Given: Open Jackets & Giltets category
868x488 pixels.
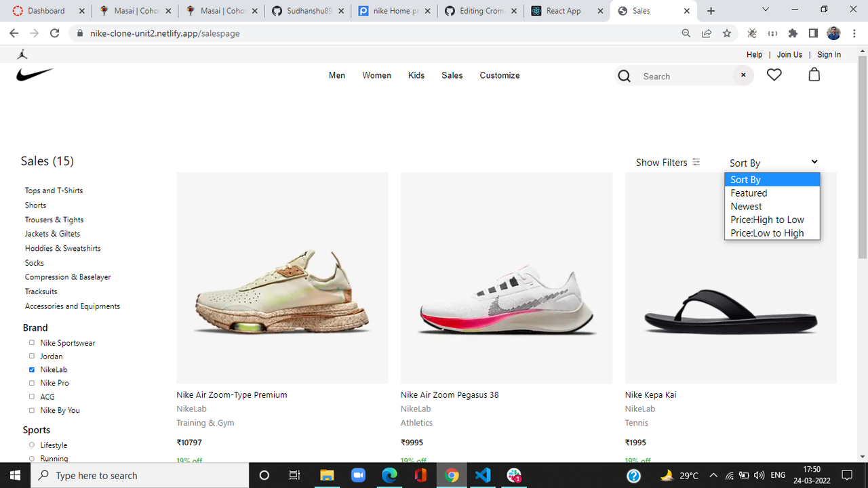Looking at the screenshot, I should [x=53, y=234].
